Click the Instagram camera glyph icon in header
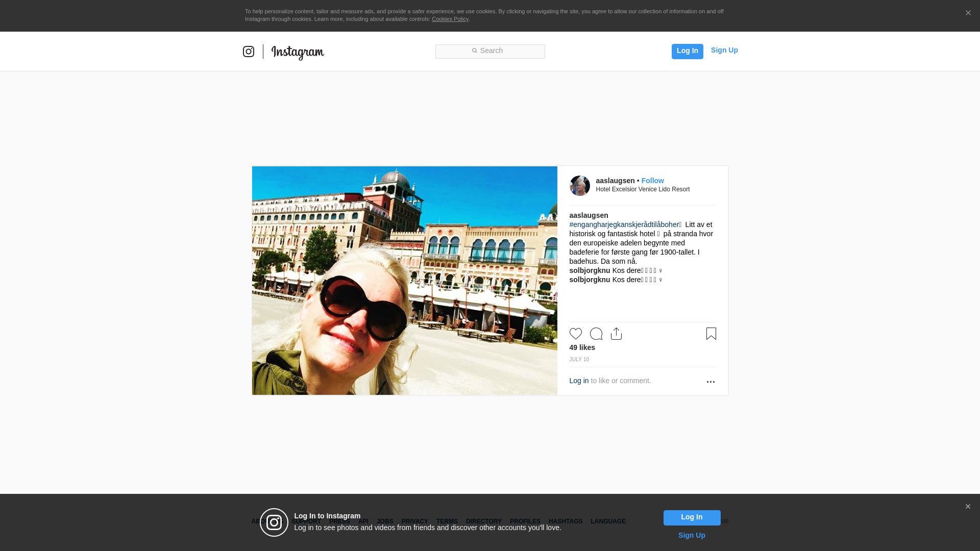The image size is (980, 551). coord(249,52)
